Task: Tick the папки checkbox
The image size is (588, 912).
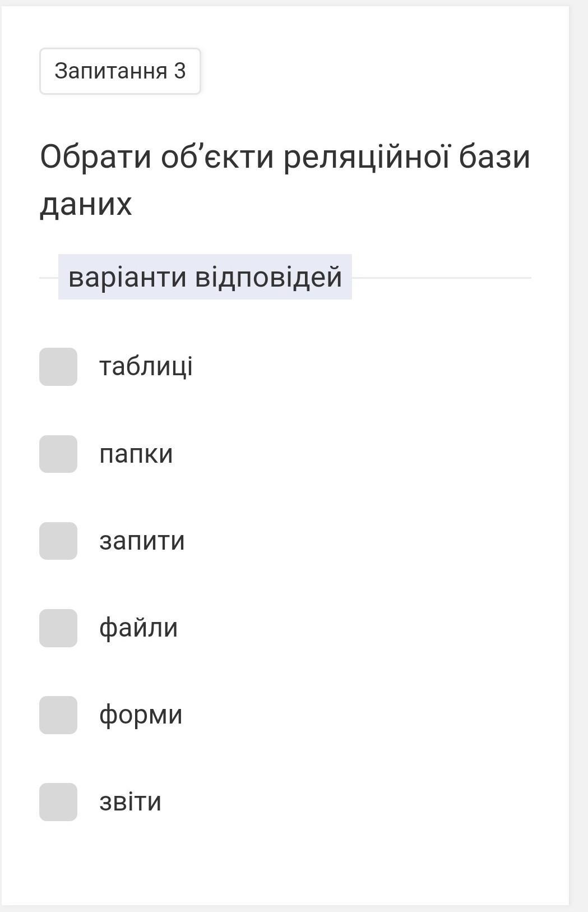Action: [x=58, y=454]
